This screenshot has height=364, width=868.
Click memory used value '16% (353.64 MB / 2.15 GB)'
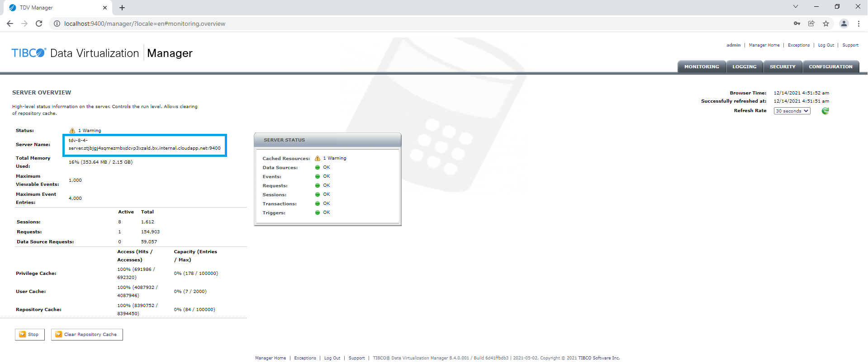[x=100, y=162]
